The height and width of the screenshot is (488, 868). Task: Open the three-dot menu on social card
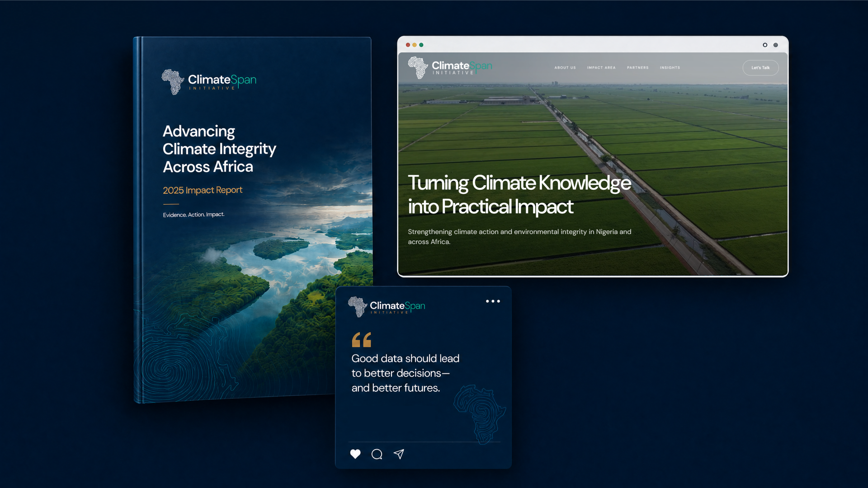(x=493, y=301)
